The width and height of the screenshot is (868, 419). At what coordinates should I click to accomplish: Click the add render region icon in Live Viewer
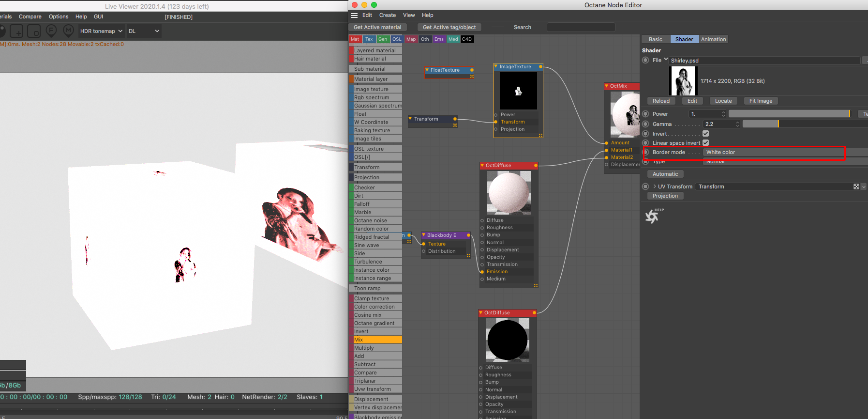point(16,31)
